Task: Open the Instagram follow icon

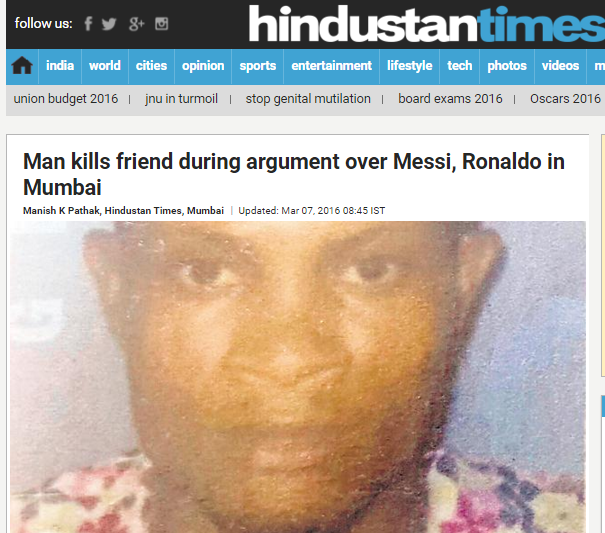Action: click(162, 24)
